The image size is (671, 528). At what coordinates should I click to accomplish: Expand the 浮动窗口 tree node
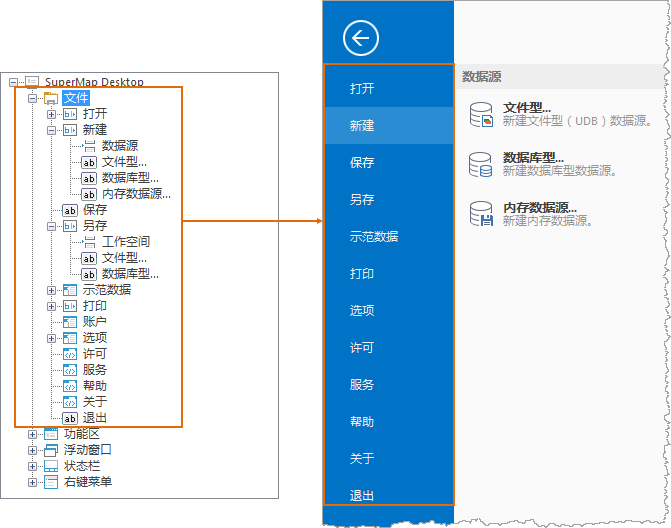coord(32,450)
